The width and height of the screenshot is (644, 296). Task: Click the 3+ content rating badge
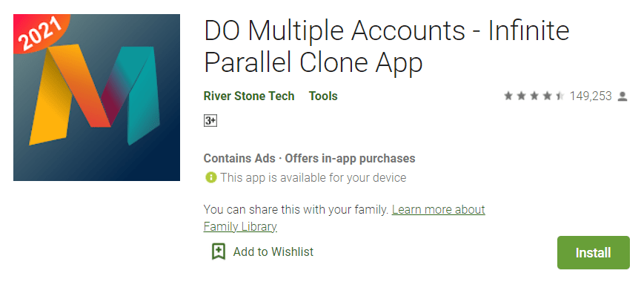tap(210, 121)
